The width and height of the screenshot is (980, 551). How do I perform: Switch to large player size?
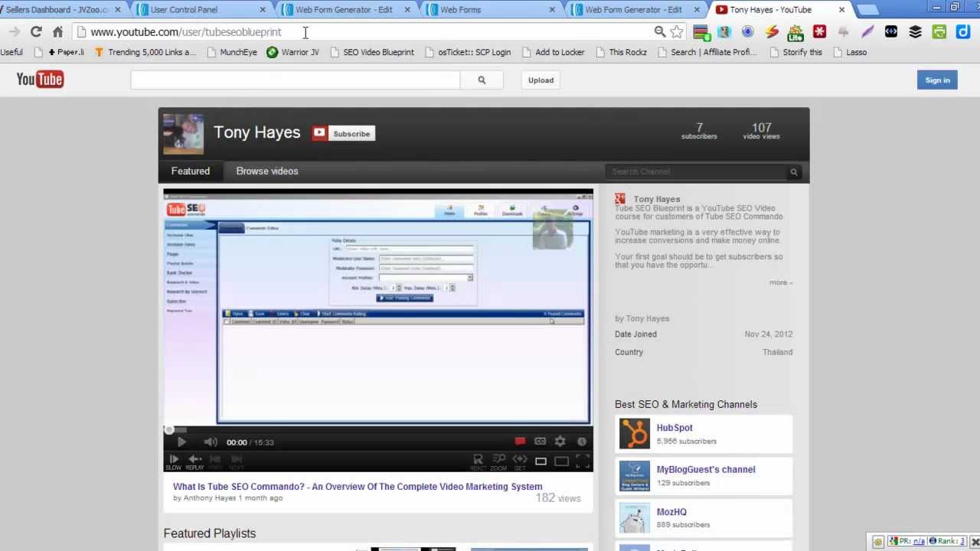561,461
